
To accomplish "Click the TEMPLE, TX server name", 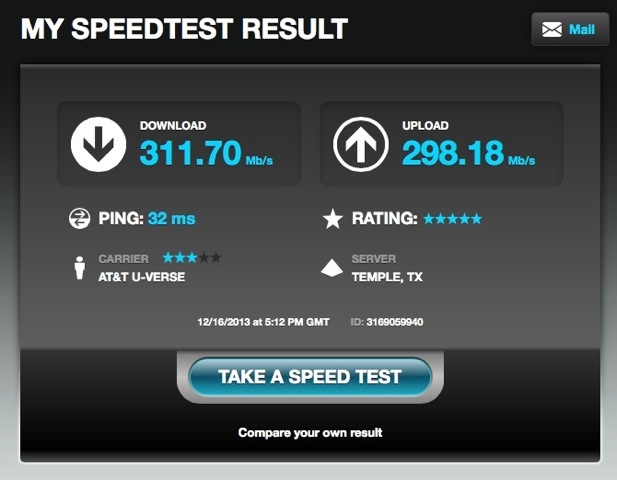I will pyautogui.click(x=387, y=277).
